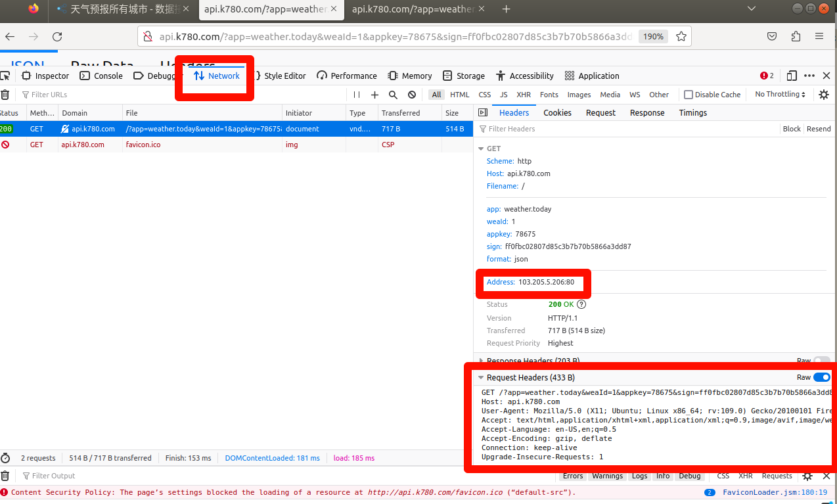Open the Extensions puzzle icon
Viewport: 837px width, 504px height.
point(796,37)
